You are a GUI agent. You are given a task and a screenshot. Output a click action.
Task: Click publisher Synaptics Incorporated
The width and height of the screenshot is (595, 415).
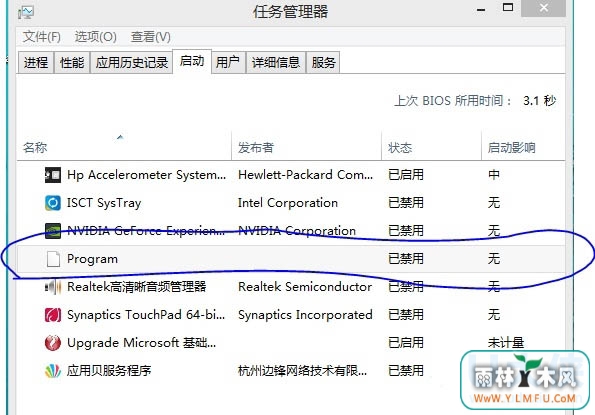pyautogui.click(x=305, y=315)
